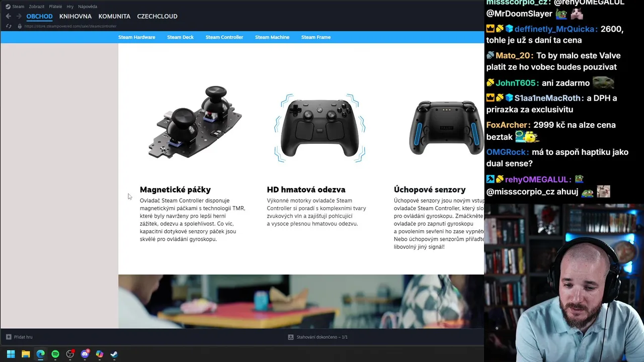Open Steam from the taskbar
644x362 pixels.
point(114,354)
